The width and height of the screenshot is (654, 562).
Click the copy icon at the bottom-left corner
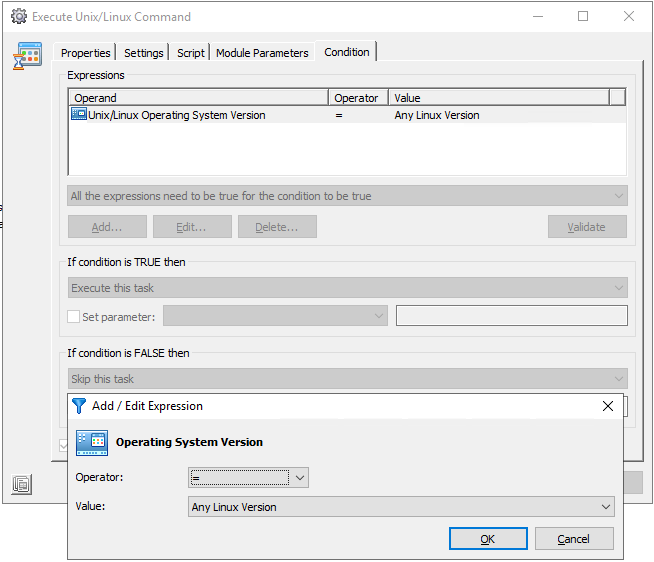(x=22, y=485)
